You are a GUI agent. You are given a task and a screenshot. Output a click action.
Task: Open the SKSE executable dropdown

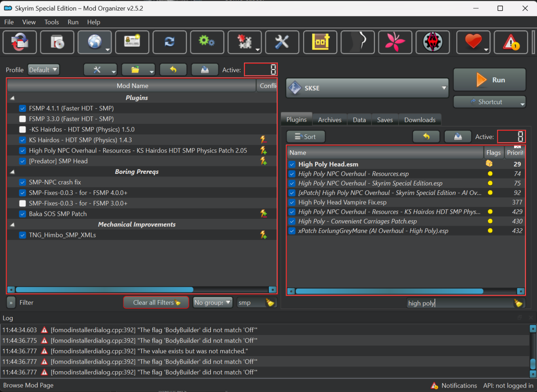pyautogui.click(x=367, y=88)
